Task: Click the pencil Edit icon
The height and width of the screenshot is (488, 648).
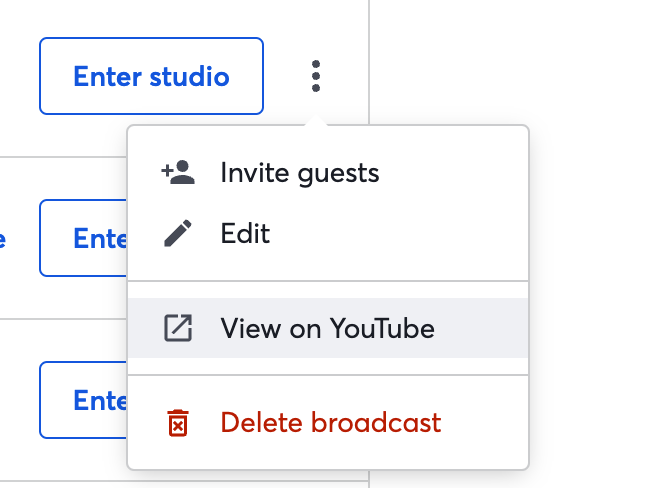Action: tap(178, 233)
